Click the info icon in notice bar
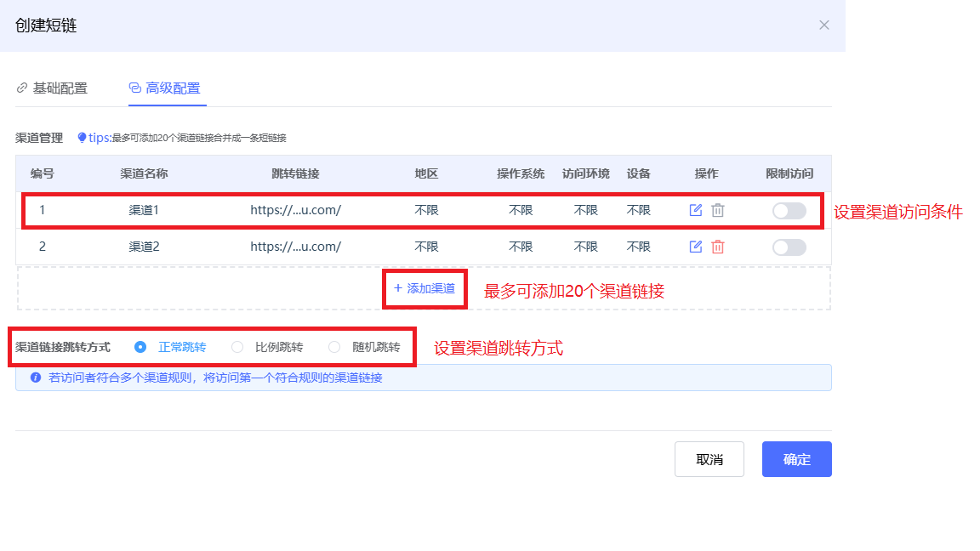Image resolution: width=980 pixels, height=551 pixels. [x=36, y=378]
